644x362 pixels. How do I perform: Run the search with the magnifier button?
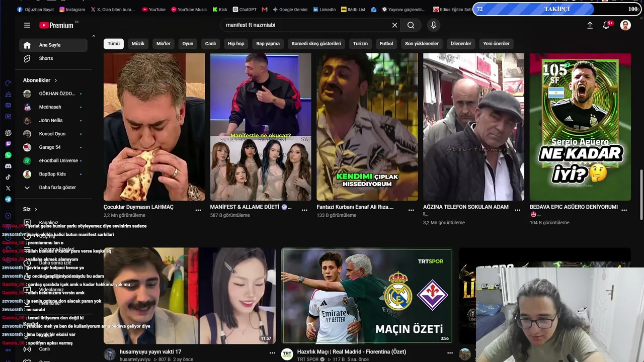[411, 25]
